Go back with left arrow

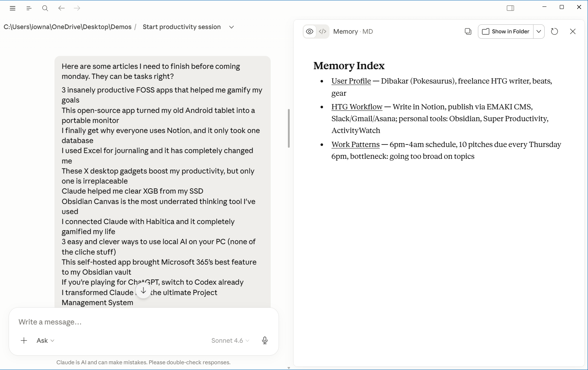click(x=61, y=8)
